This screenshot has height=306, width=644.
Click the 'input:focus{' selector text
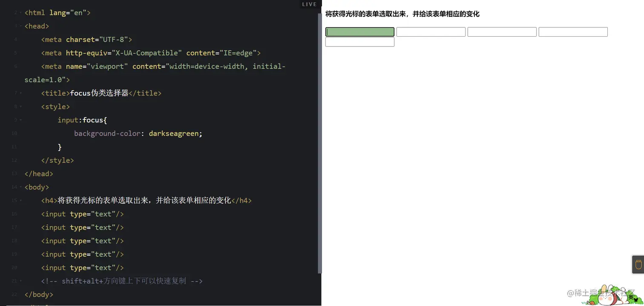click(82, 120)
